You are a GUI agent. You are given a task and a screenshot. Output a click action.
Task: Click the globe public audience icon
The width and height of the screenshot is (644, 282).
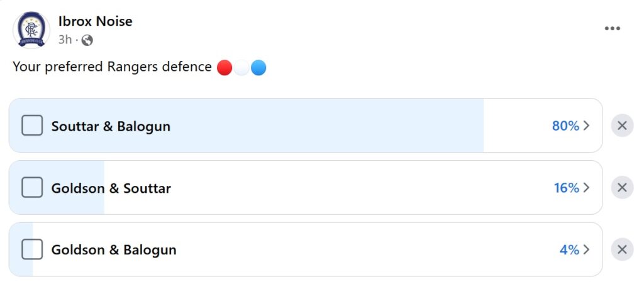tap(87, 40)
